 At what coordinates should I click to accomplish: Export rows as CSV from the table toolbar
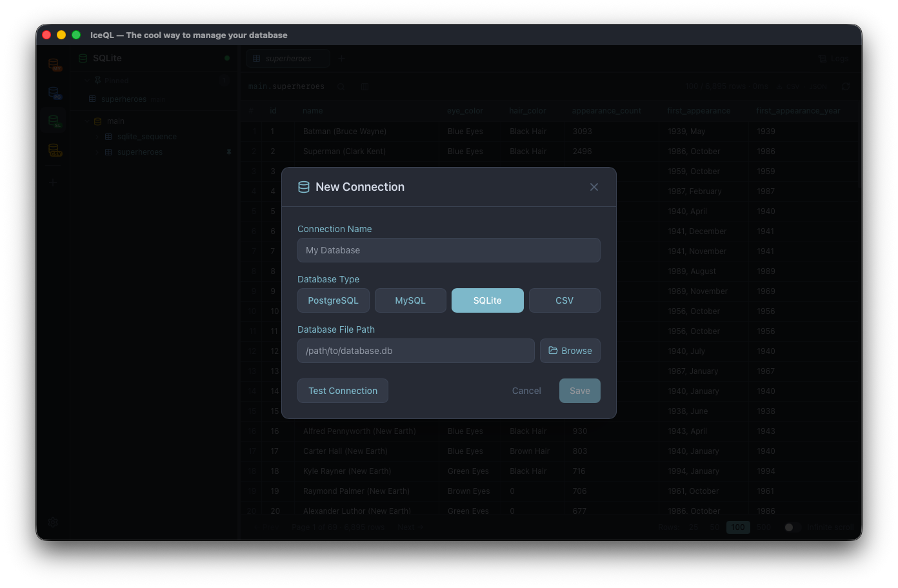pyautogui.click(x=788, y=86)
